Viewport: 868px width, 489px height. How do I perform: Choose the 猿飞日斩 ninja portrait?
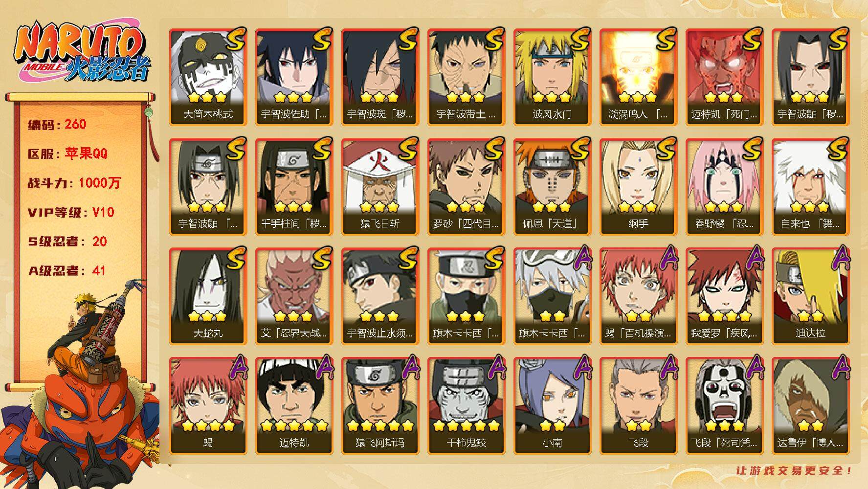tap(380, 187)
